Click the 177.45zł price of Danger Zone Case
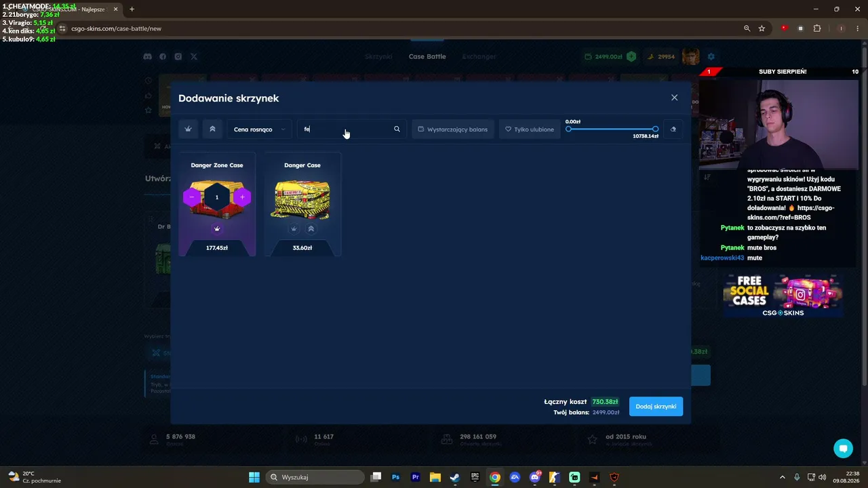Image resolution: width=868 pixels, height=488 pixels. coord(217,248)
